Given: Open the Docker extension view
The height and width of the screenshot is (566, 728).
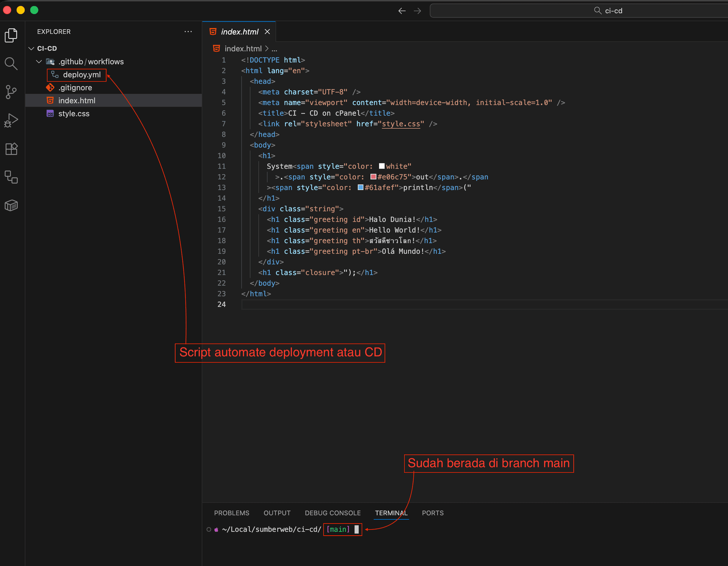Looking at the screenshot, I should (x=11, y=205).
